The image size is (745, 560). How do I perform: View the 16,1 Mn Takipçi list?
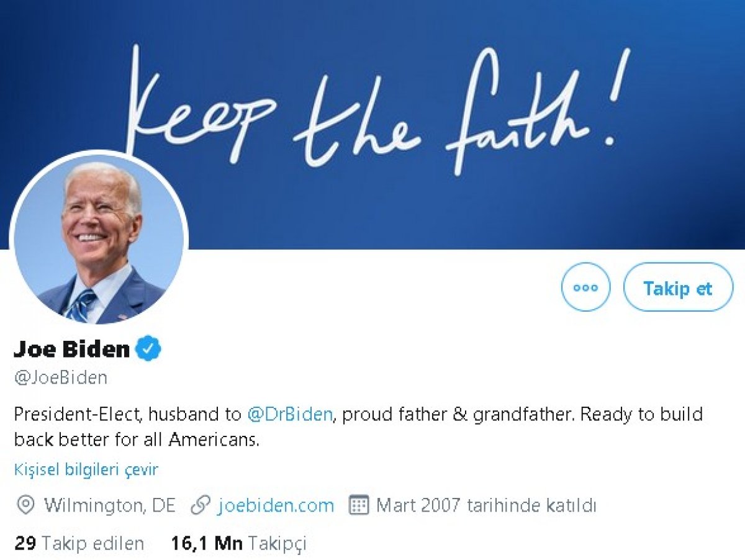(x=238, y=544)
